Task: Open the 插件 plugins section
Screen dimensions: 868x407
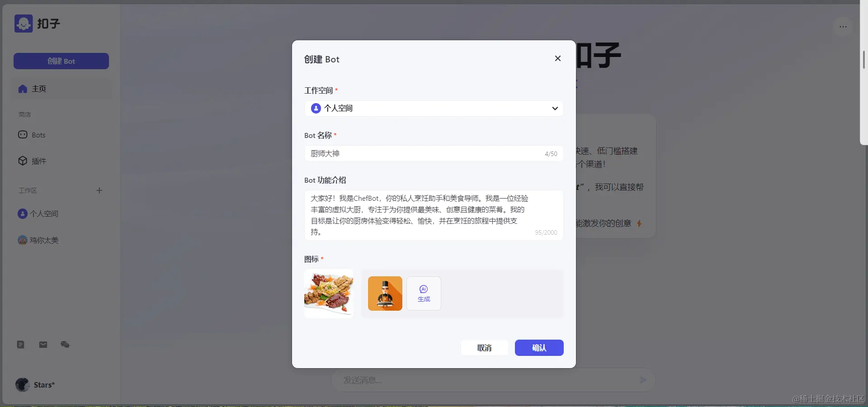Action: (x=38, y=161)
